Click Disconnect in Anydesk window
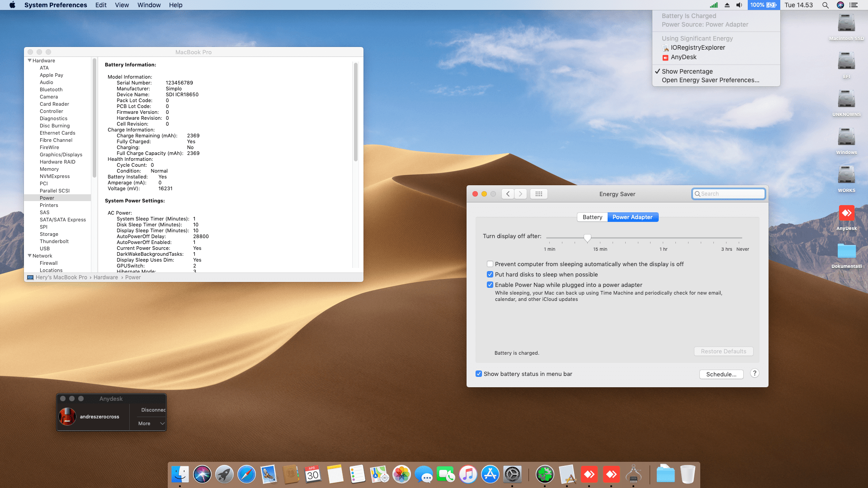Screen dimensions: 868x488 pos(153,410)
